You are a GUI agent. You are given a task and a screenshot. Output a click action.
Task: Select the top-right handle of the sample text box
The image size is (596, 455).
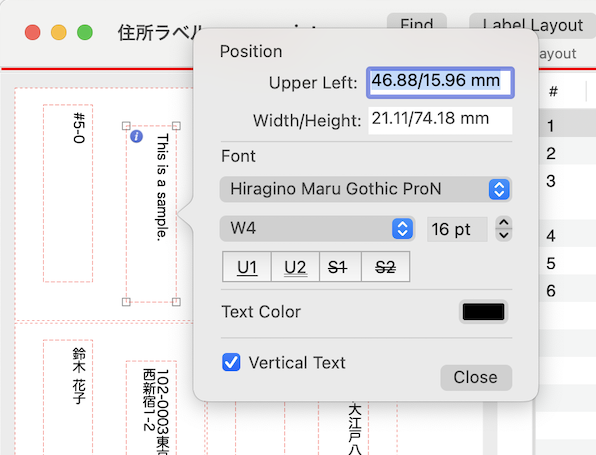click(x=176, y=126)
